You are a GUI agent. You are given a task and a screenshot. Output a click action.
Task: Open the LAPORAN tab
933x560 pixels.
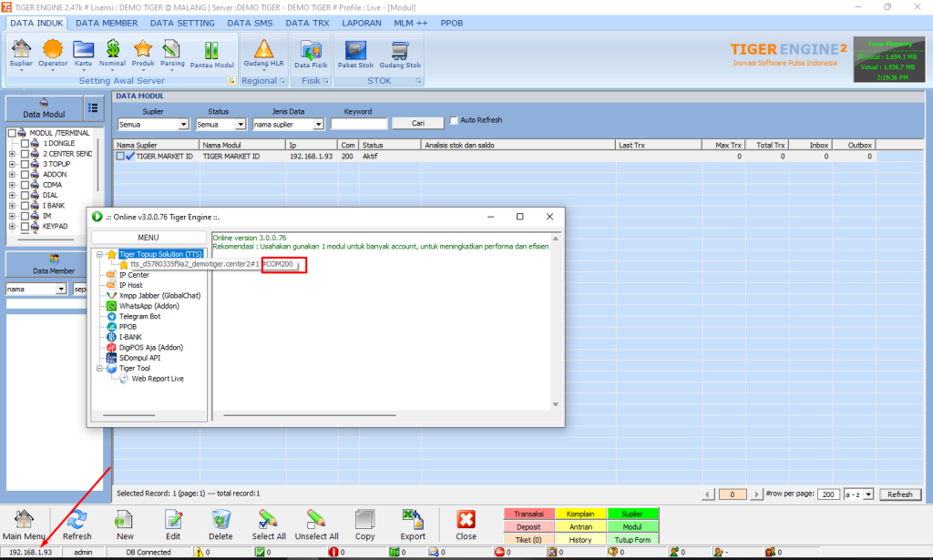click(x=361, y=22)
